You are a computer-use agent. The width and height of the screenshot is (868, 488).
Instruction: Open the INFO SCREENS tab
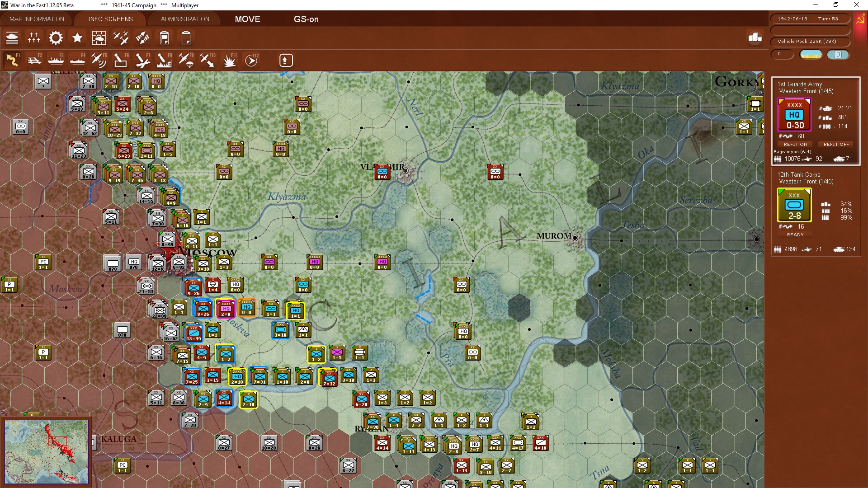point(111,19)
